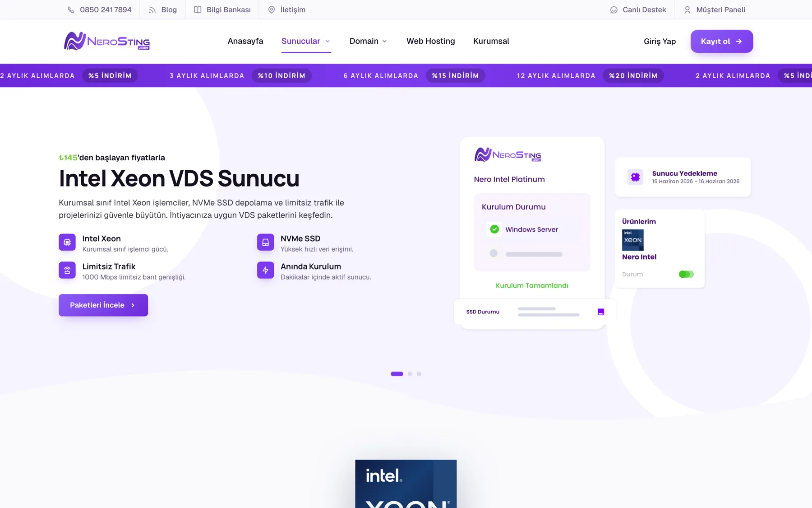Click the gray pending step circle in Kurulum Durumu

(x=494, y=254)
